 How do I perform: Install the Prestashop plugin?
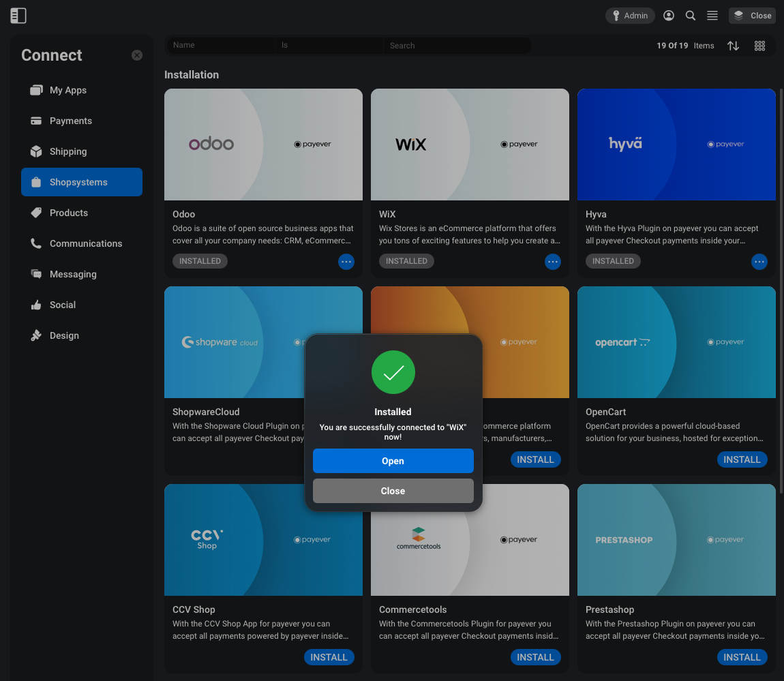pos(742,657)
